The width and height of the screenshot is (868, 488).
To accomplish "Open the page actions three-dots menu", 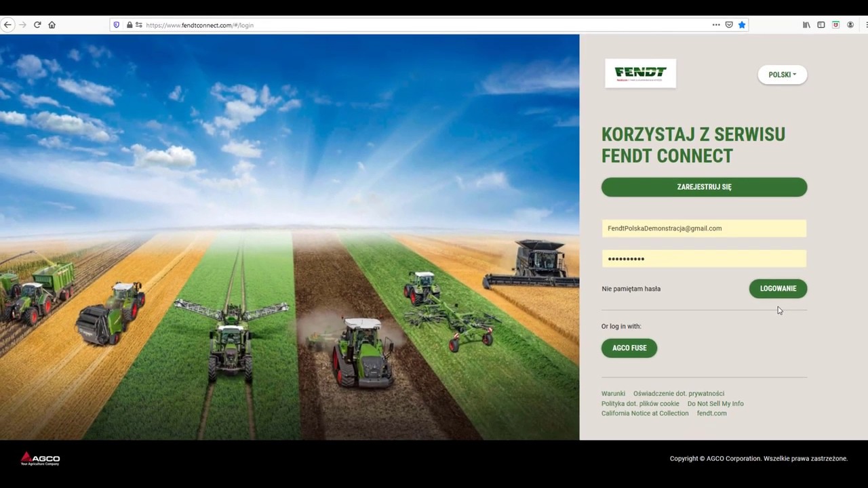I will (x=716, y=25).
